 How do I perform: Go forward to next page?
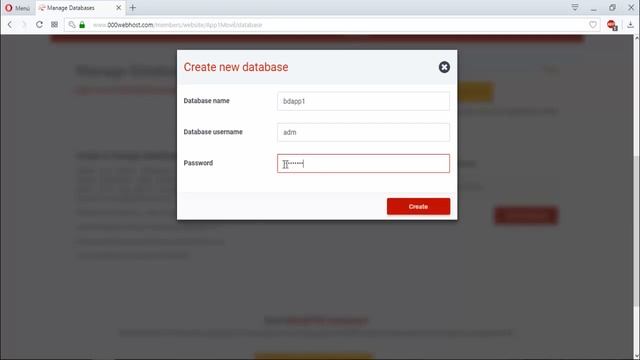[x=24, y=24]
